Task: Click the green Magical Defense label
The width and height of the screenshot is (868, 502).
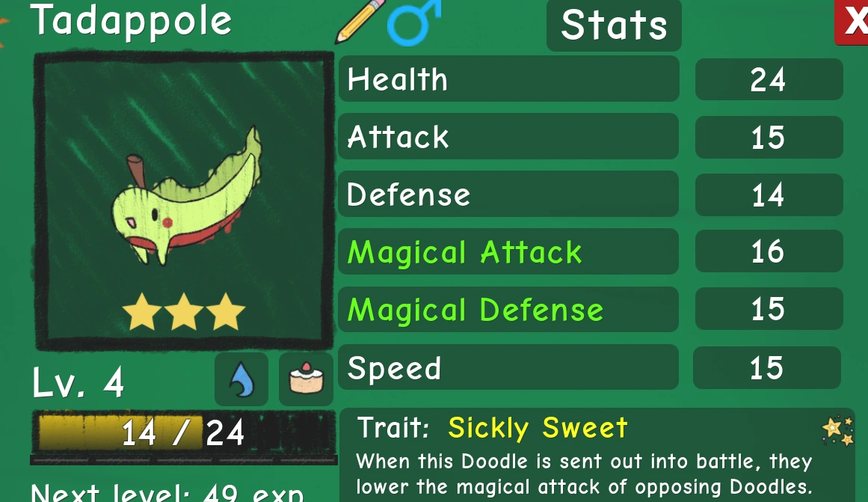Action: click(475, 310)
